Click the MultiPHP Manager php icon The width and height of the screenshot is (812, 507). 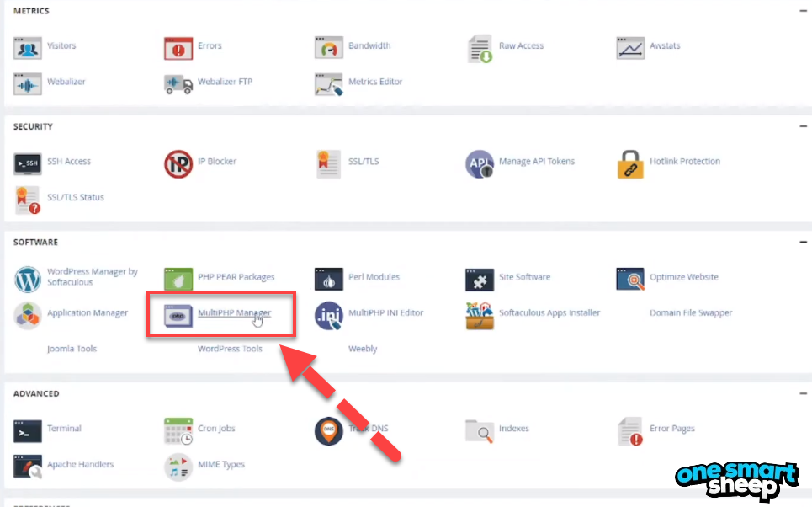(x=178, y=316)
